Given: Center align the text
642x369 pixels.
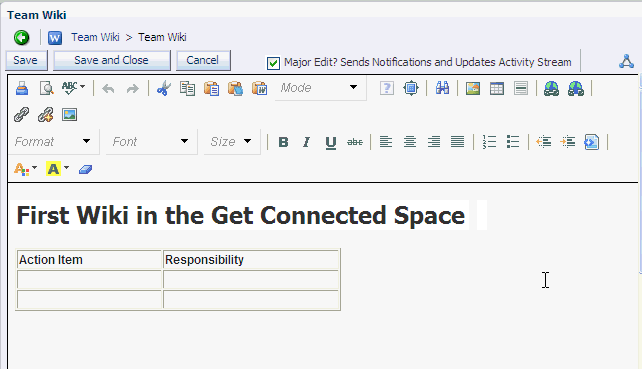Looking at the screenshot, I should click(409, 142).
